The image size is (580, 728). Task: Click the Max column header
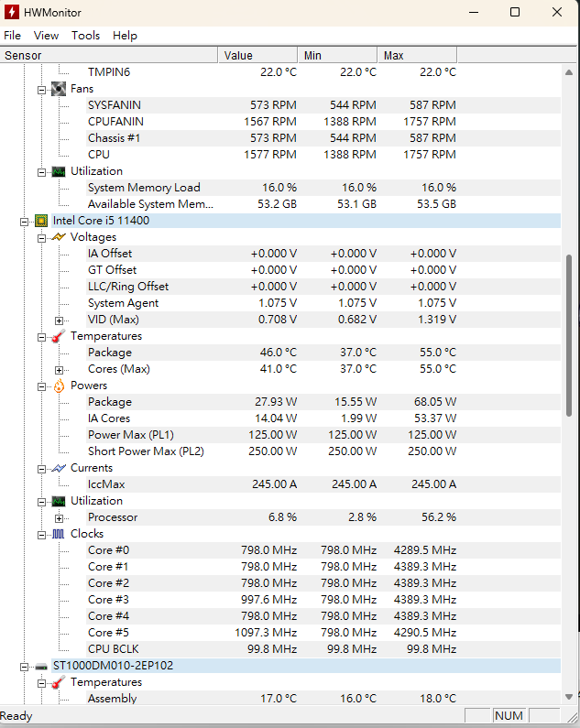(x=417, y=55)
